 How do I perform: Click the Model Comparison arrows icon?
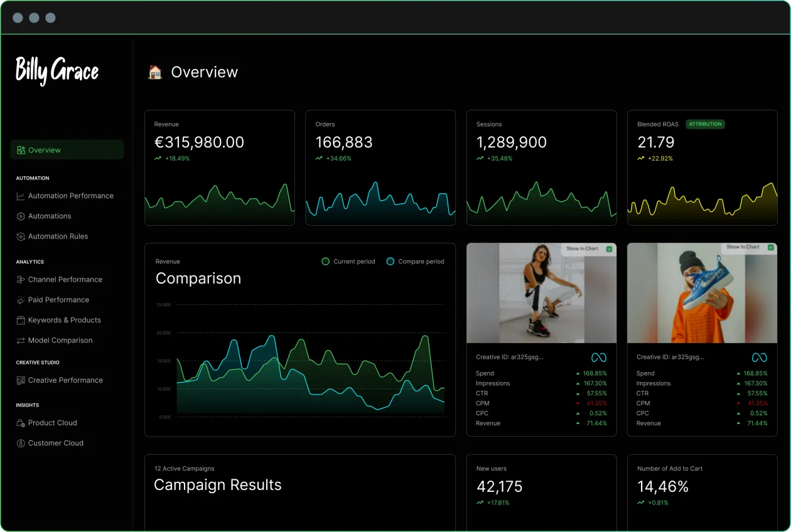(x=21, y=340)
